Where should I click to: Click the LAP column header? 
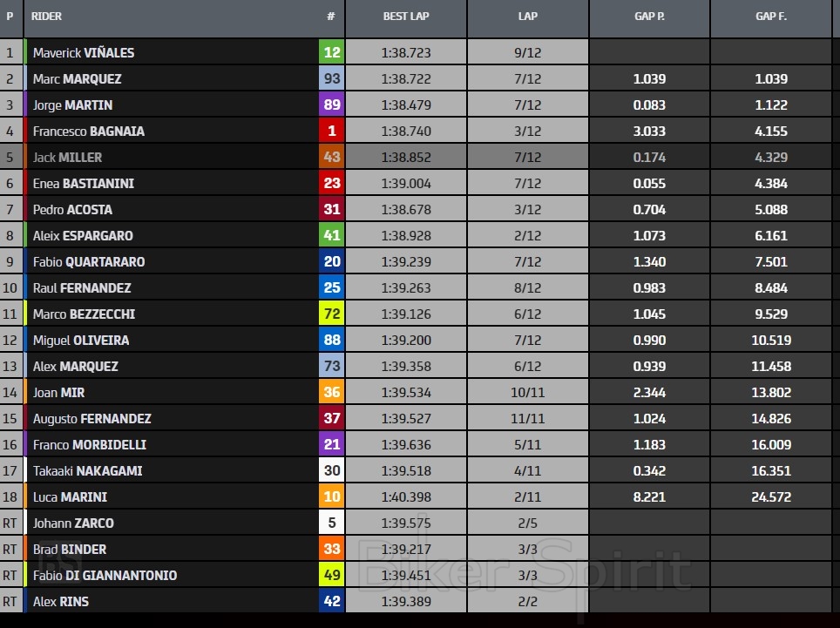[x=528, y=17]
